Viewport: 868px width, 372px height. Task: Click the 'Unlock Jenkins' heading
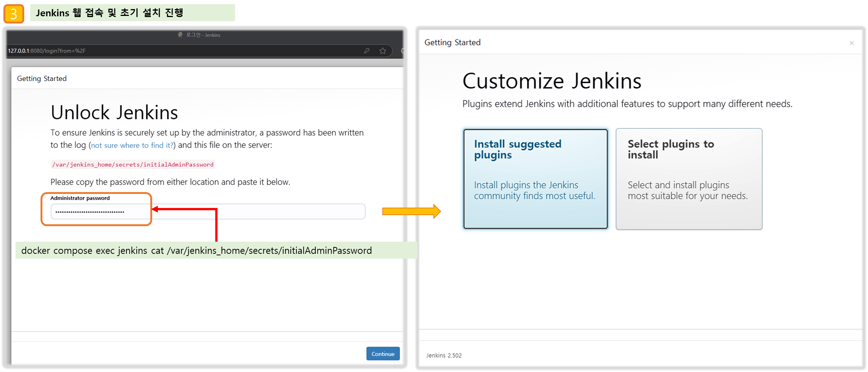(x=114, y=113)
